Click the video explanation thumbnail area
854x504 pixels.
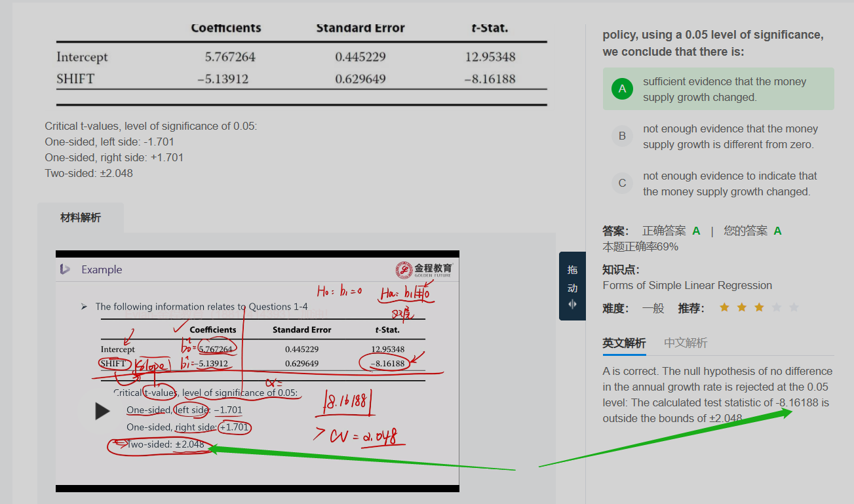[x=258, y=371]
